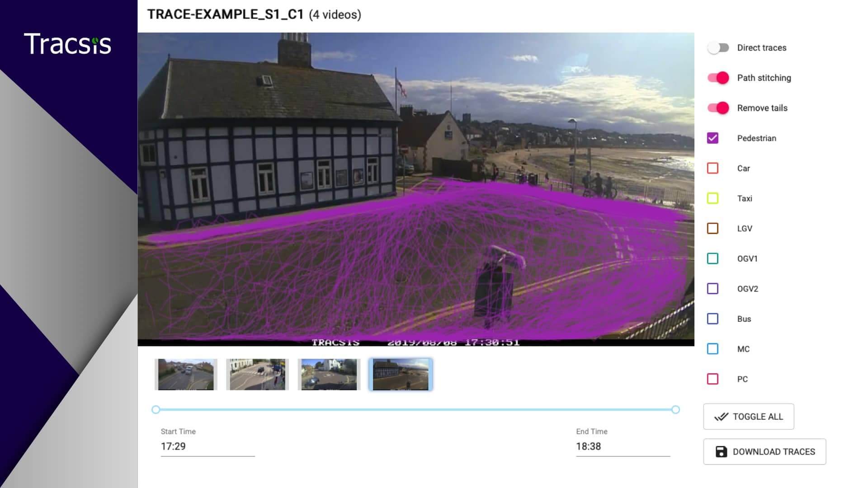The image size is (868, 488).
Task: Switch to the third video thumbnail
Action: coord(329,375)
